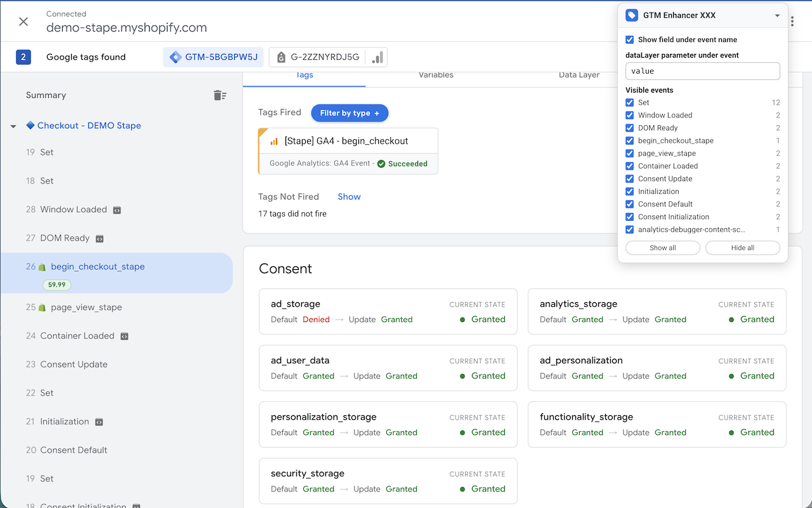Screen dimensions: 812x508
Task: Click Shopify icon on page_view_stape event
Action: pos(42,308)
